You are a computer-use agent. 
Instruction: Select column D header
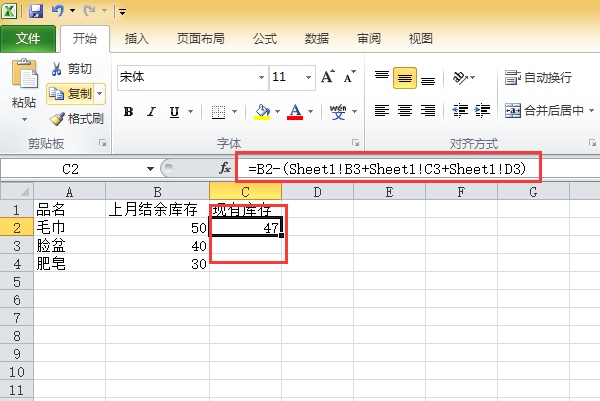click(x=317, y=191)
